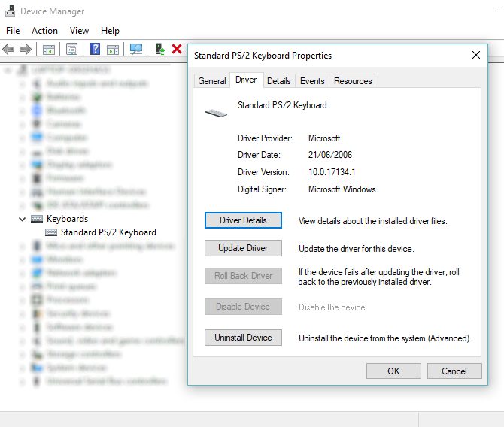504x427 pixels.
Task: Click 'Update the driver for this device.' text
Action: click(x=356, y=249)
